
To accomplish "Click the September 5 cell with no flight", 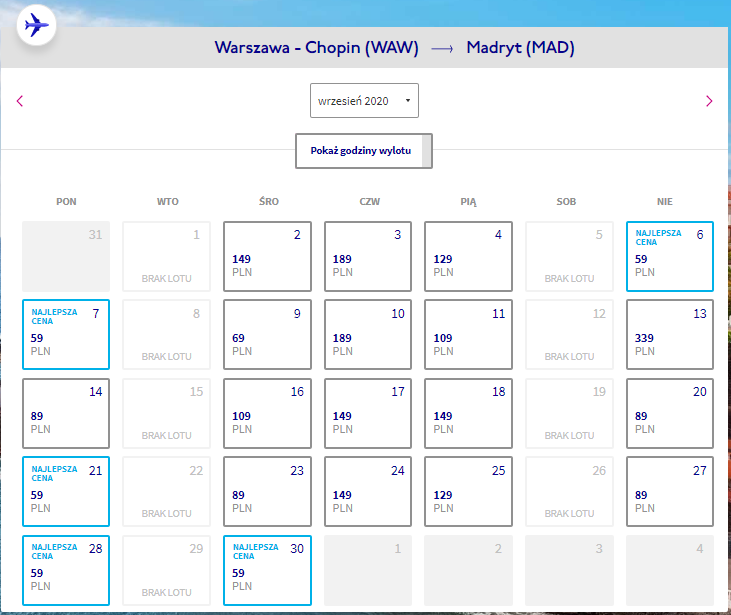I will [x=569, y=256].
